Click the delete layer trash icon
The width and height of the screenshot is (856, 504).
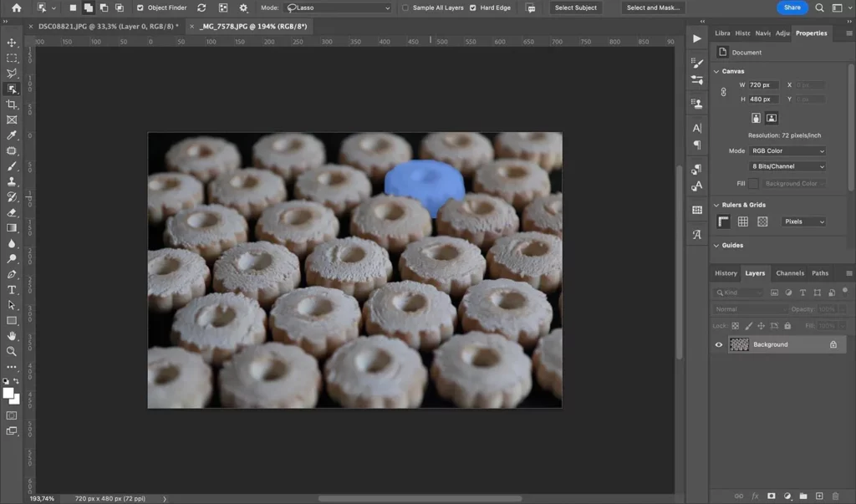835,496
